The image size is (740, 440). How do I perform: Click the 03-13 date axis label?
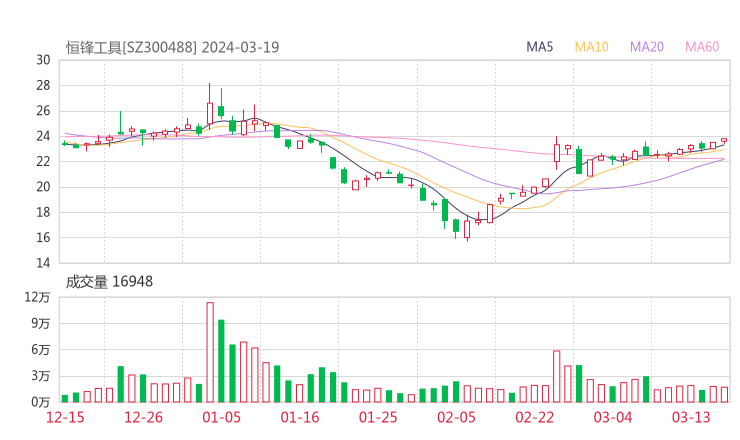coord(691,417)
